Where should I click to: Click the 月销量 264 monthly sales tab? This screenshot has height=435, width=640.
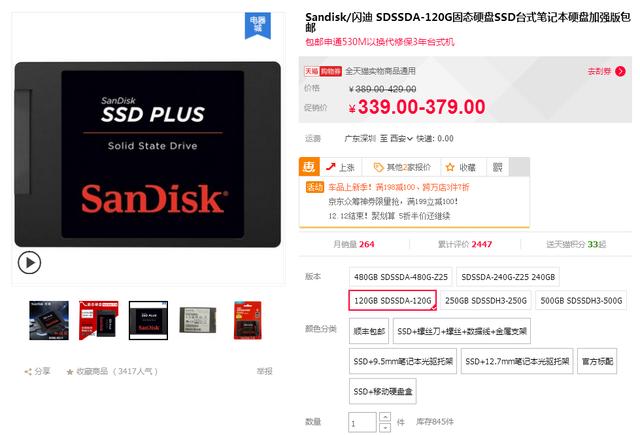tap(353, 244)
